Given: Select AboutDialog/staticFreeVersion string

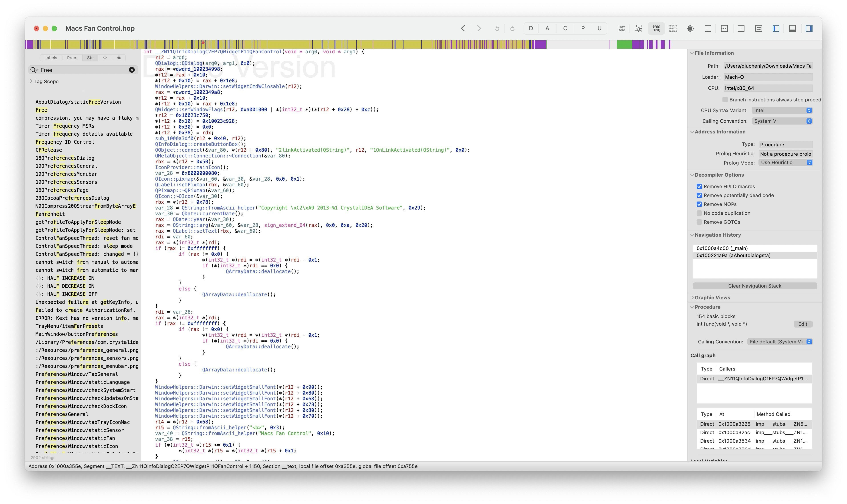Looking at the screenshot, I should coord(78,102).
